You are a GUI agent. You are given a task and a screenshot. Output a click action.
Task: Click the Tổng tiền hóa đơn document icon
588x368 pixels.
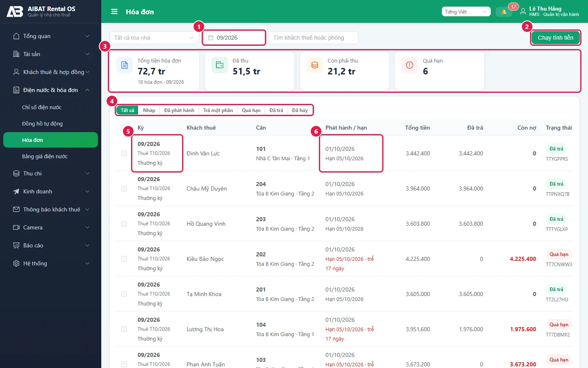click(x=125, y=65)
